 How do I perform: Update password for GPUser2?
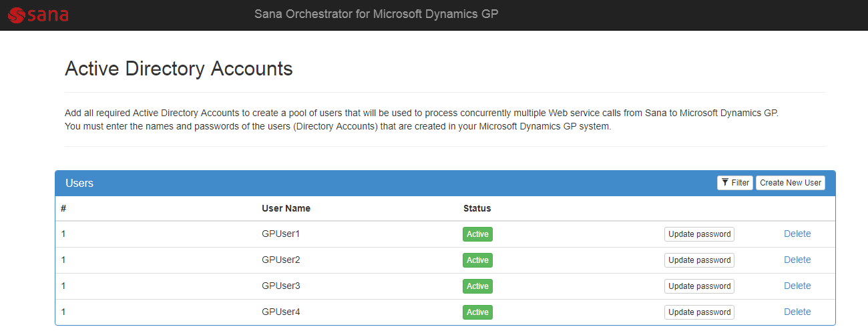[x=699, y=260]
